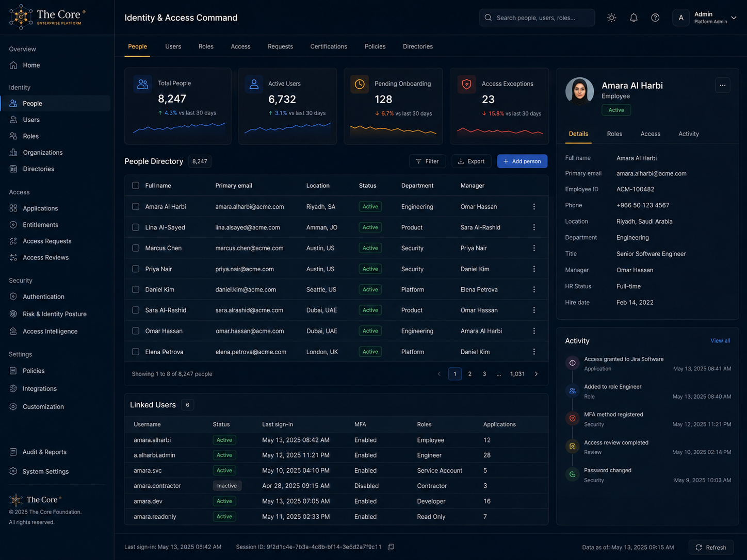The width and height of the screenshot is (747, 560).
Task: Click the search people, users, roles field
Action: tap(537, 18)
